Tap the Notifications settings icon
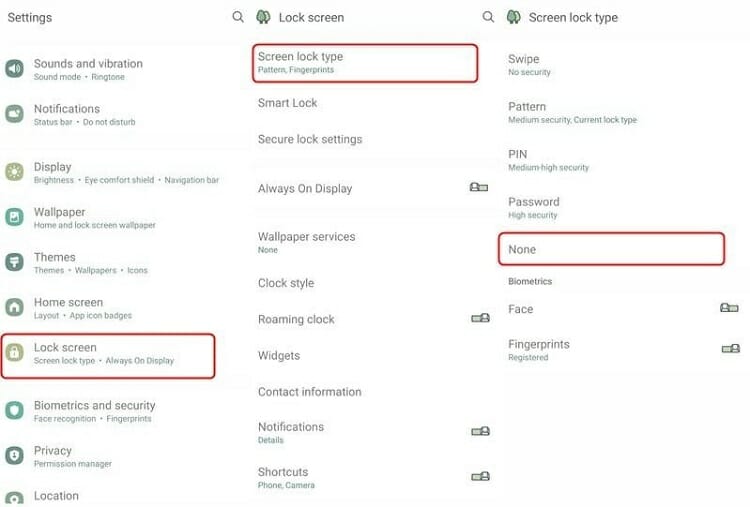Image resolution: width=750 pixels, height=507 pixels. tap(14, 114)
